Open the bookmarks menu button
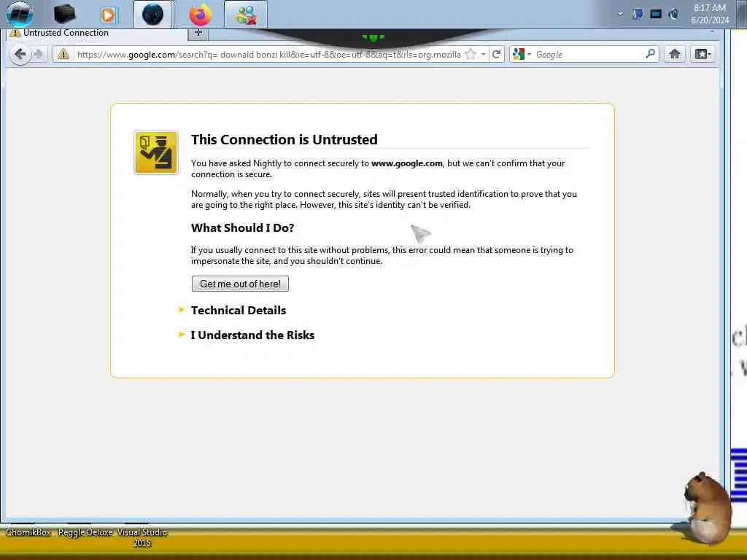Image resolution: width=747 pixels, height=560 pixels. (703, 54)
